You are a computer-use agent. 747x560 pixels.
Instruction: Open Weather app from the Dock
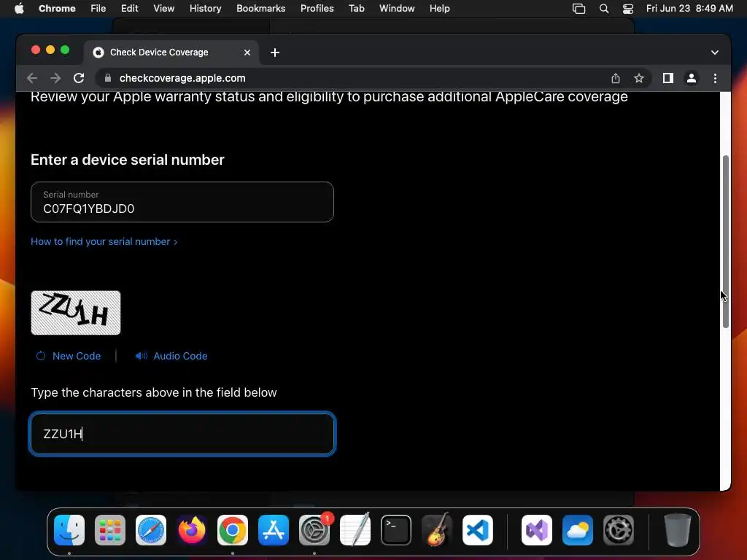578,530
